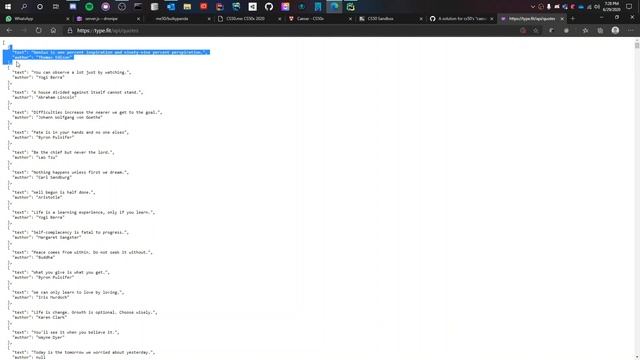Open the Collections icon

coord(600,31)
